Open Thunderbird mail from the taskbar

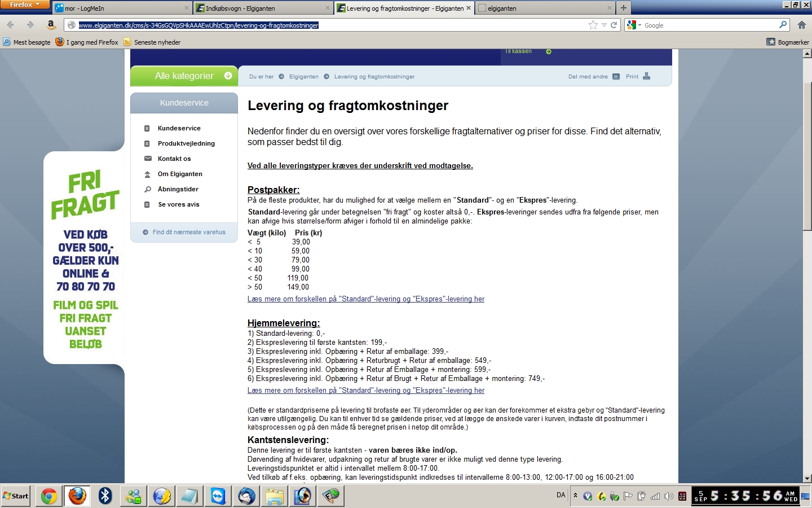246,496
